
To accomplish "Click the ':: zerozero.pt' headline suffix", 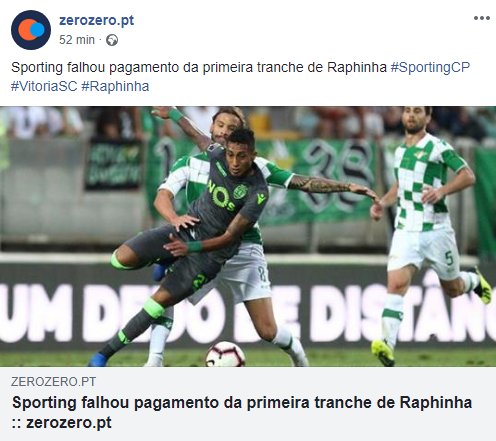I will point(62,423).
